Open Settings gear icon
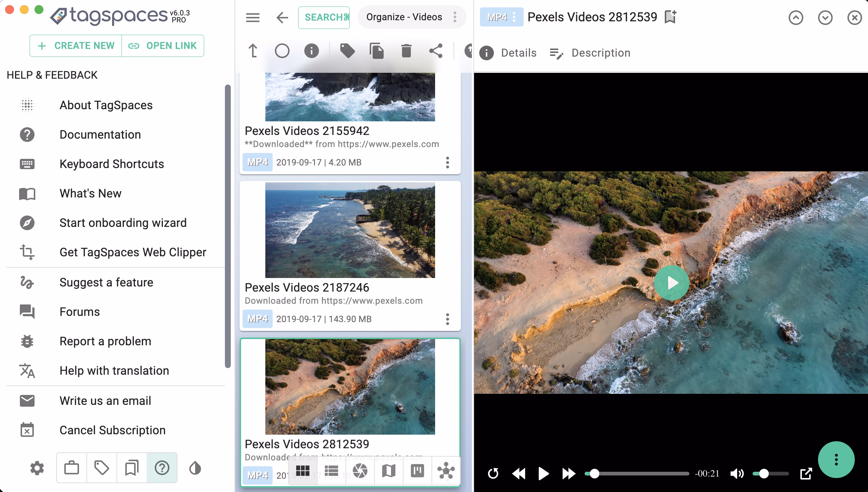This screenshot has height=492, width=868. point(37,468)
